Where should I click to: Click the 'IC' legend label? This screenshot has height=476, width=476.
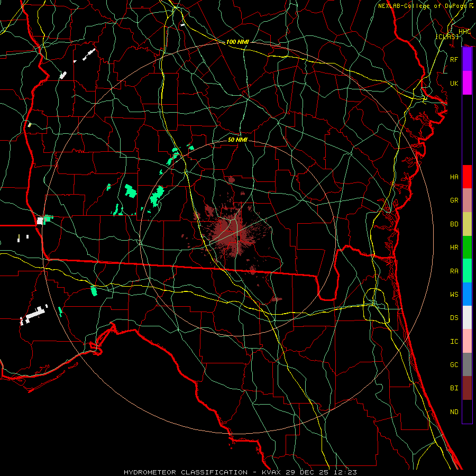tap(454, 342)
